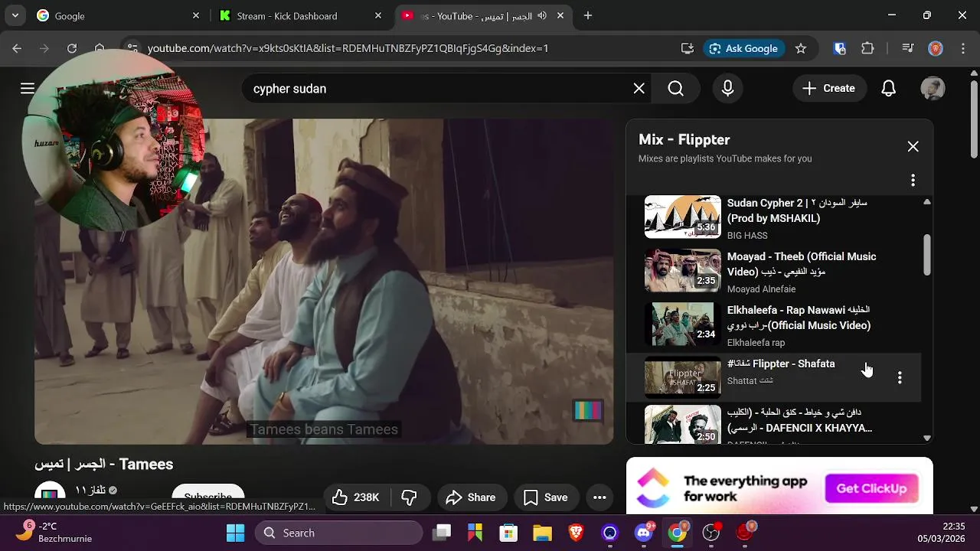Open Mix playlist options three-dot menu
This screenshot has height=551, width=980.
coord(913,180)
